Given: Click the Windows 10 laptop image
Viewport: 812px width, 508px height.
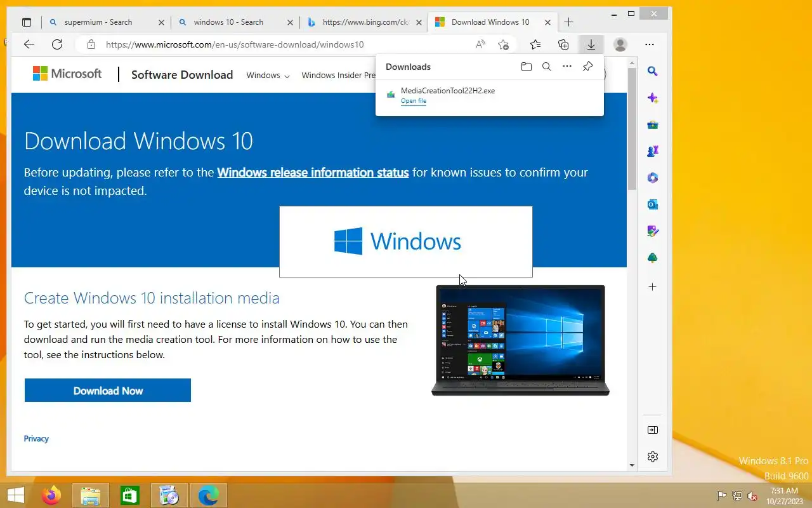Looking at the screenshot, I should coord(520,340).
